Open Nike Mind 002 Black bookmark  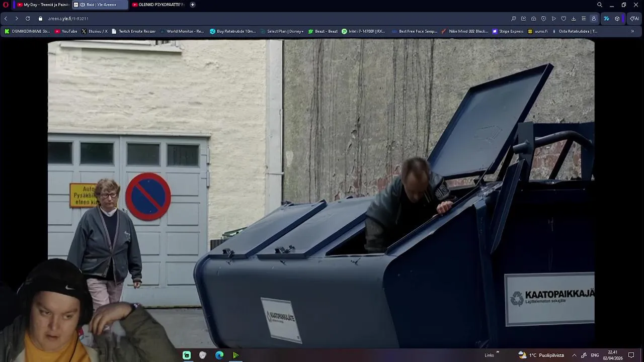coord(464,31)
